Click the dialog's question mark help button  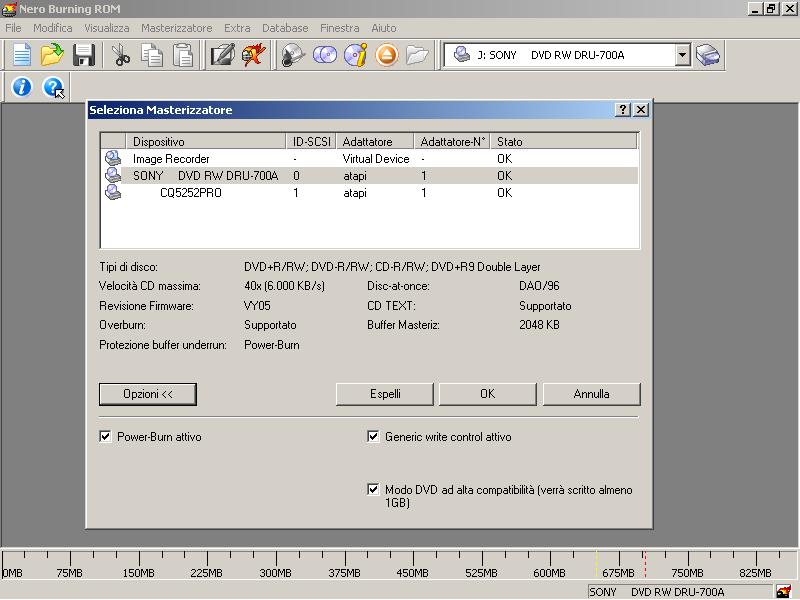(x=622, y=110)
